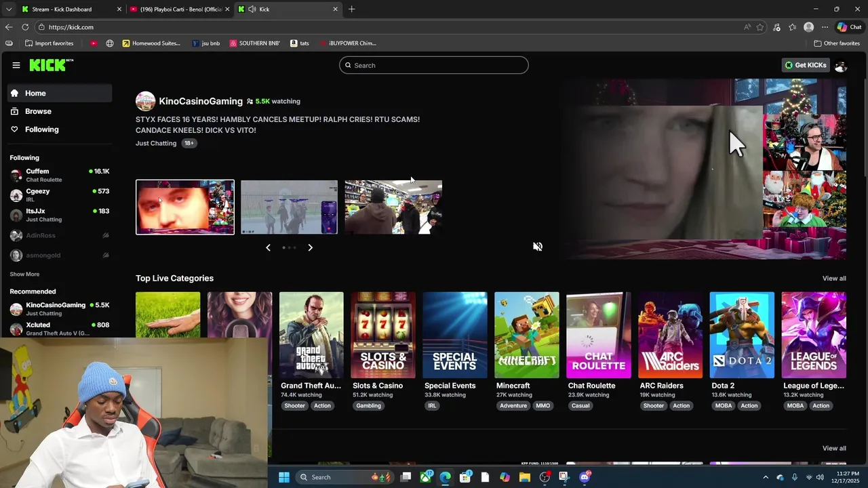Open the Windows Start menu
This screenshot has height=488, width=868.
[283, 477]
